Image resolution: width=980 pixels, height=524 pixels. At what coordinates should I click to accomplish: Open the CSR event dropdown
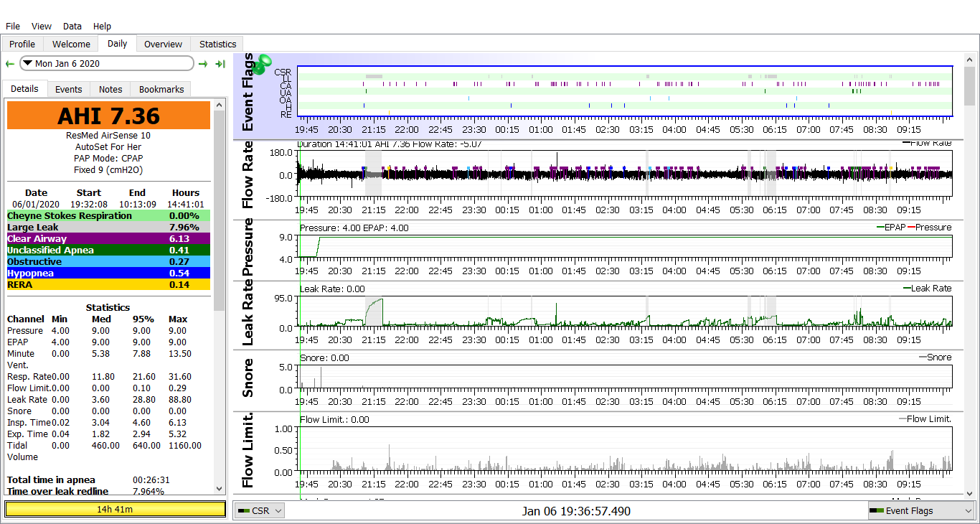(x=260, y=510)
